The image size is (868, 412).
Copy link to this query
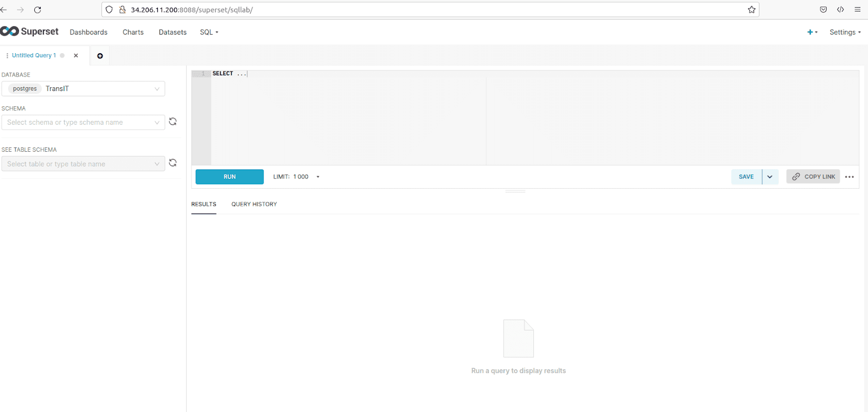pos(813,177)
